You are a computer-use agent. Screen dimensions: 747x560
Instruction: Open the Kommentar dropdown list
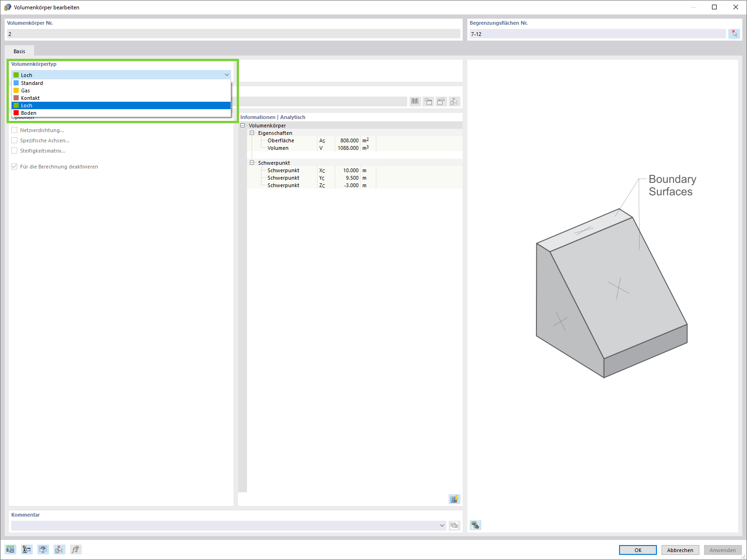click(x=442, y=525)
